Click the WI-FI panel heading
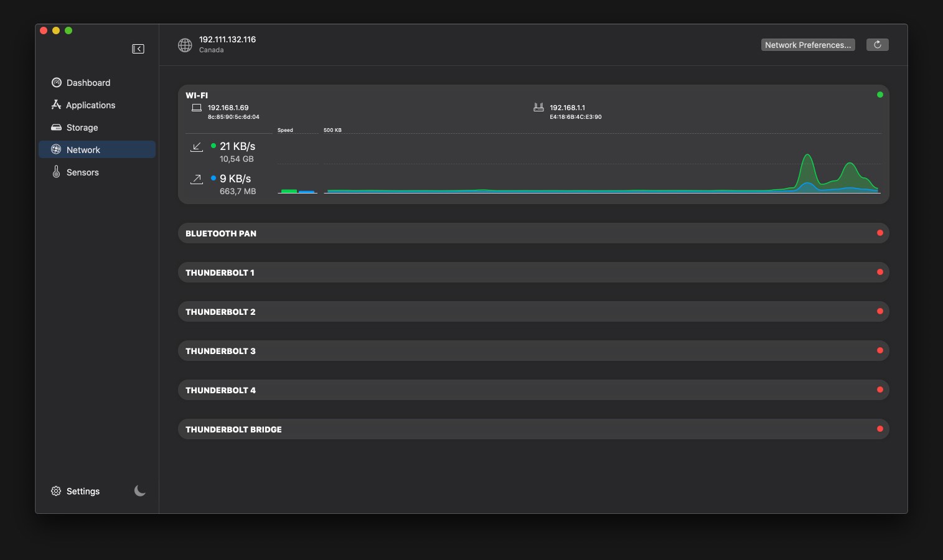This screenshot has height=560, width=943. coord(197,95)
